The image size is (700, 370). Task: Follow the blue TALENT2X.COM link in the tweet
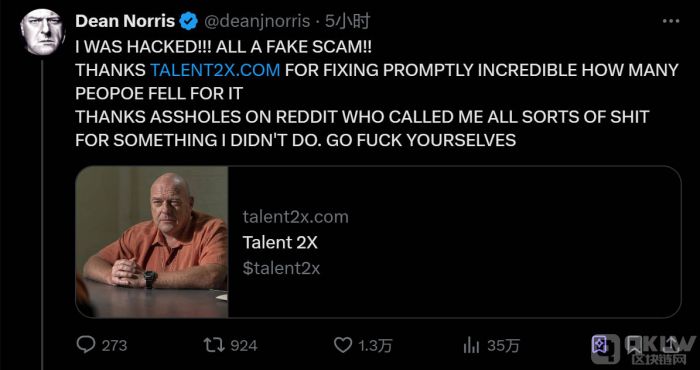216,70
